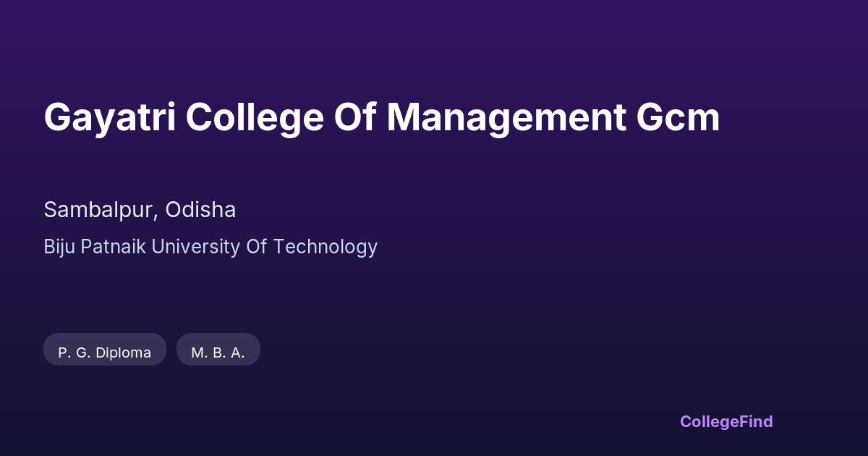Select the "Sambalpur" city name

98,210
